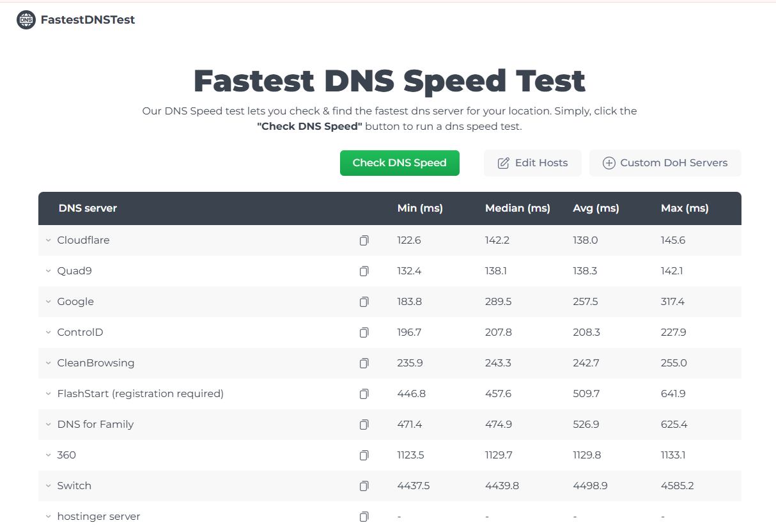Copy the ControlD DNS server address
Viewport: 776px width, 532px height.
point(364,332)
